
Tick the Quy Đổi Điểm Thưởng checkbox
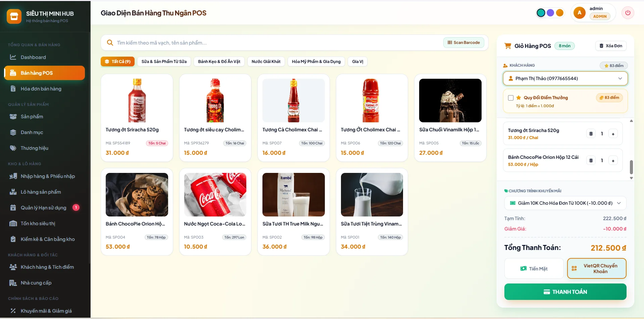click(511, 98)
